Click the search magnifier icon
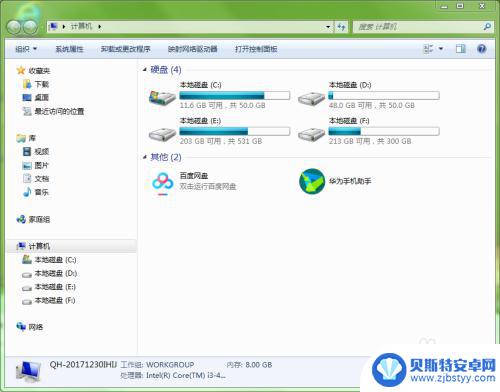500x392 pixels. pyautogui.click(x=487, y=26)
